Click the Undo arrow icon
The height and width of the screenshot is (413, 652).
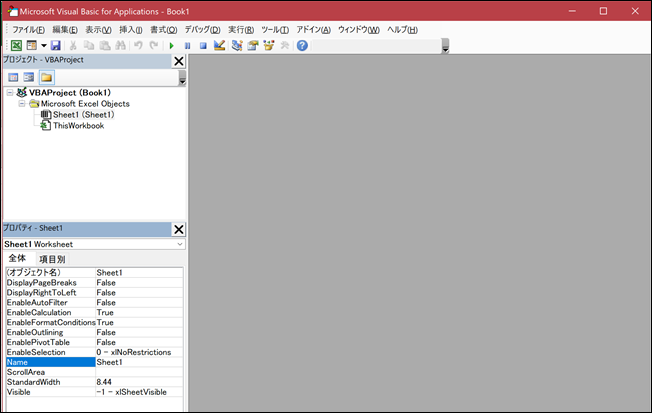point(138,45)
